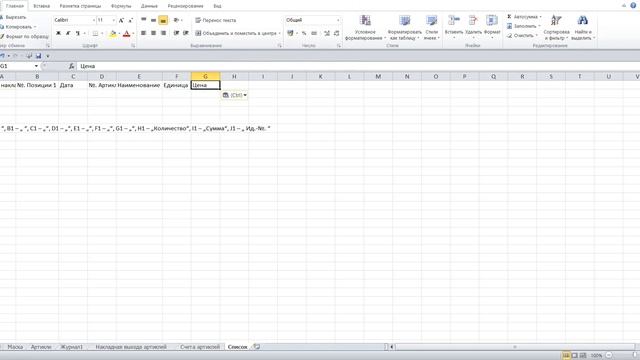640x360 pixels.
Task: Expand the merge and center dropdown arrow
Action: 280,33
